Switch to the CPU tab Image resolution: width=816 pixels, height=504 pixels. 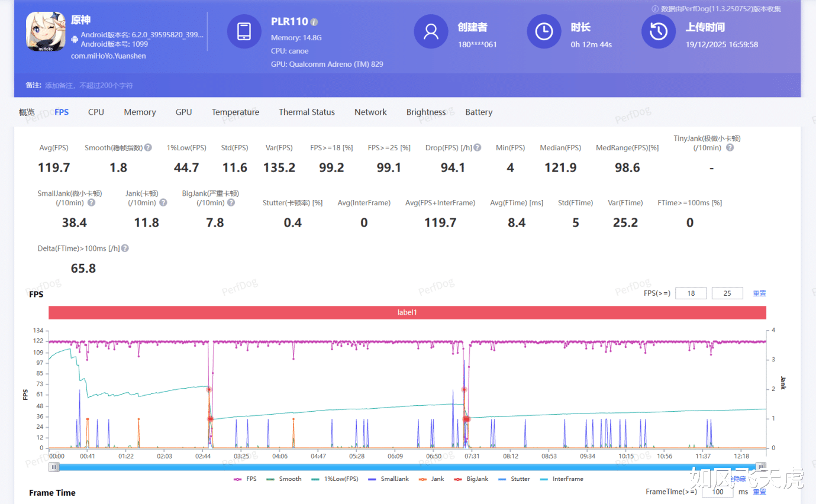click(x=96, y=112)
